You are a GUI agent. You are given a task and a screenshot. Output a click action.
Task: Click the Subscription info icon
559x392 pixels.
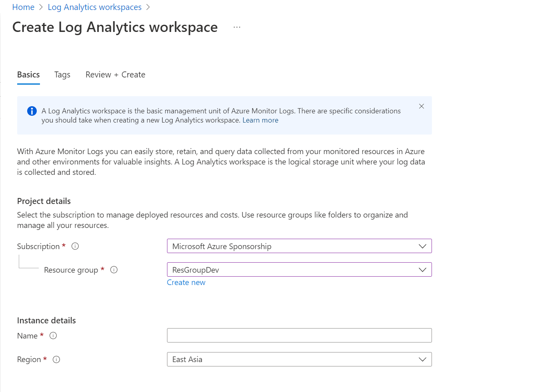tap(75, 246)
